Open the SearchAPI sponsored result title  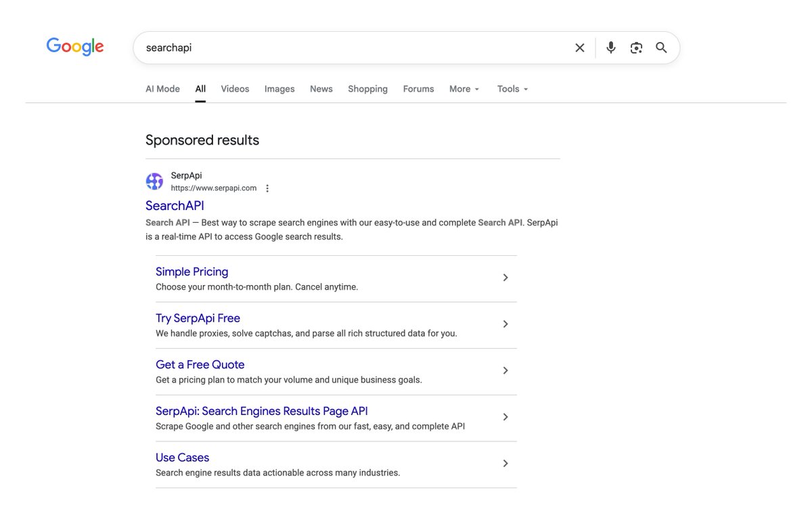pos(175,205)
